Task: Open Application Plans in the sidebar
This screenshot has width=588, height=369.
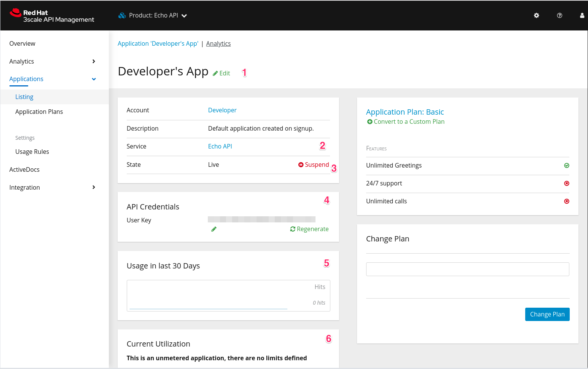Action: pyautogui.click(x=39, y=112)
